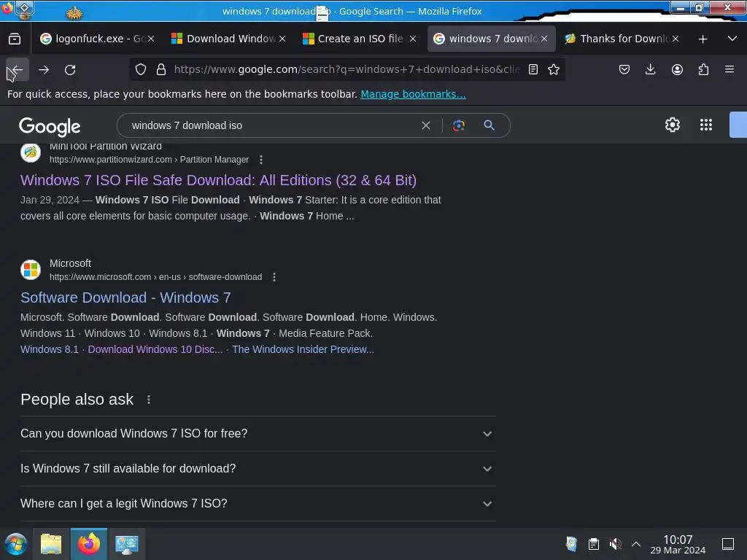The height and width of the screenshot is (560, 747).
Task: Open Google apps grid
Action: pyautogui.click(x=706, y=125)
